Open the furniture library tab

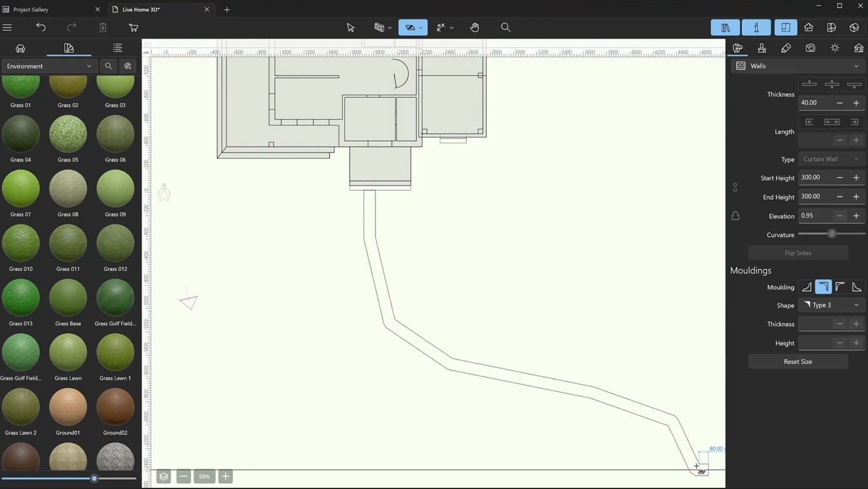pos(21,48)
